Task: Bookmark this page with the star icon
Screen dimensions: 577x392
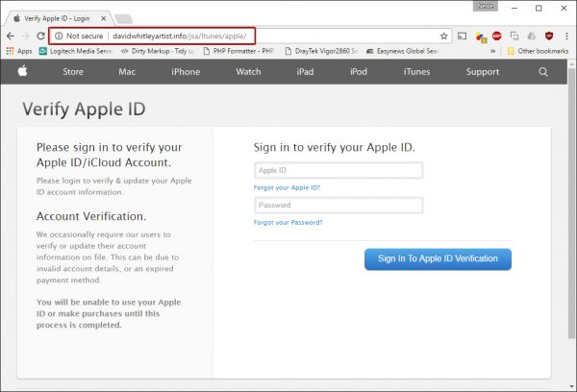Action: 443,37
